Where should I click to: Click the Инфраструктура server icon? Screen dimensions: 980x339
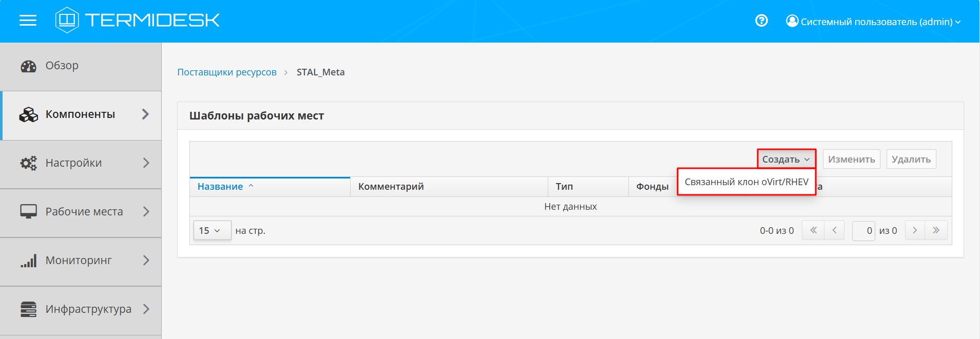tap(28, 309)
